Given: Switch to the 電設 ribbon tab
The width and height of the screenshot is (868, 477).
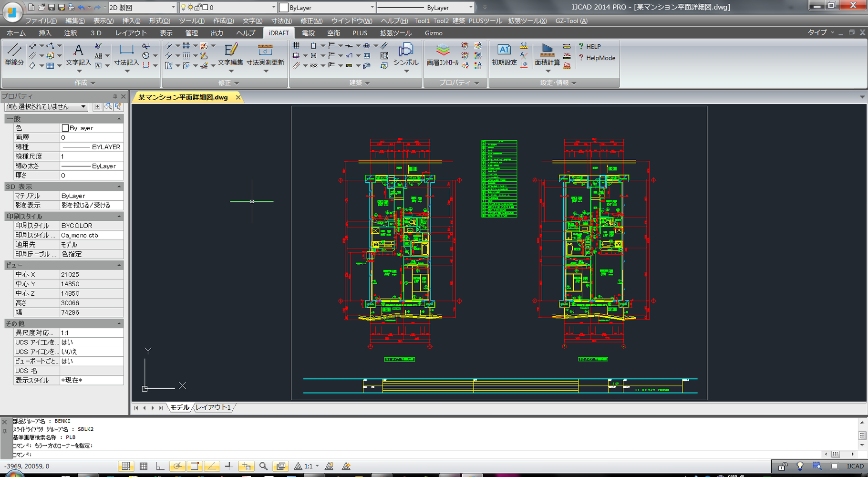Looking at the screenshot, I should (308, 33).
